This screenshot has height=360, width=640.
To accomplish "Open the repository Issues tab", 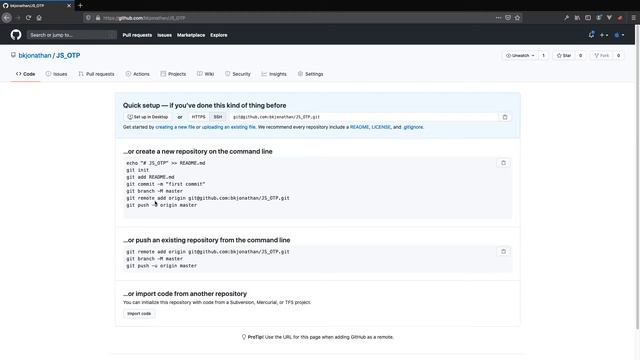I will 56,74.
